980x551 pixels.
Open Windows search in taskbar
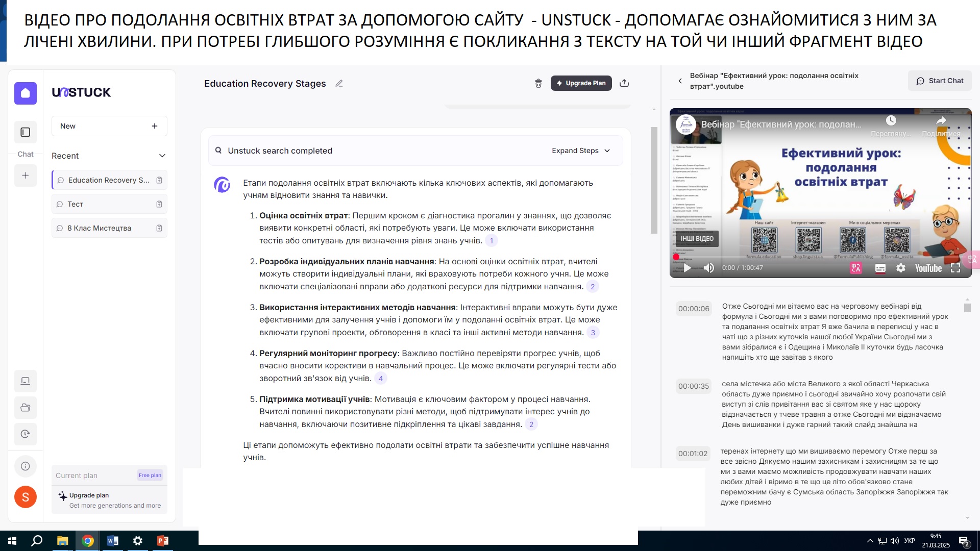coord(37,541)
